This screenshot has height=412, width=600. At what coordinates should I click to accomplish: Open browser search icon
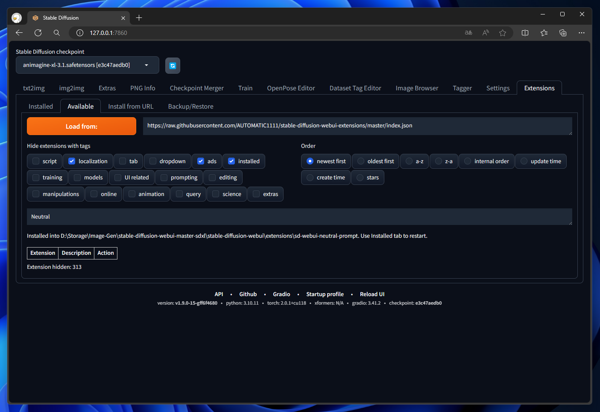coord(57,33)
